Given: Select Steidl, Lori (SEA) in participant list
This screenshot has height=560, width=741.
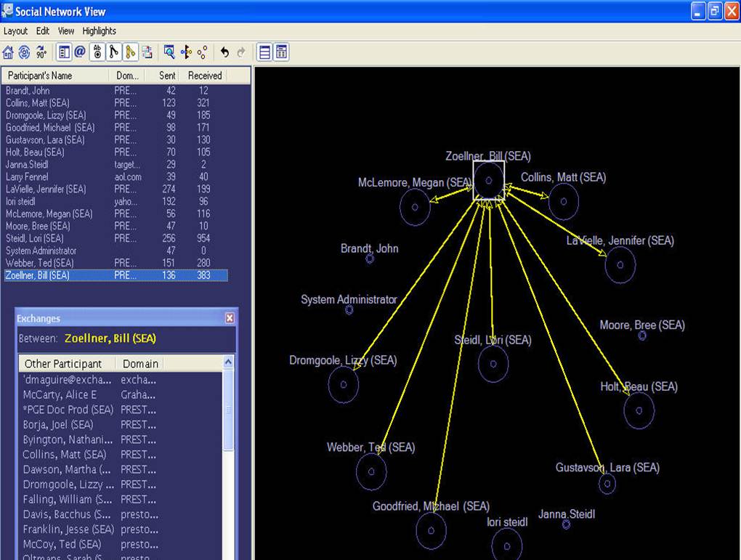Looking at the screenshot, I should click(35, 238).
